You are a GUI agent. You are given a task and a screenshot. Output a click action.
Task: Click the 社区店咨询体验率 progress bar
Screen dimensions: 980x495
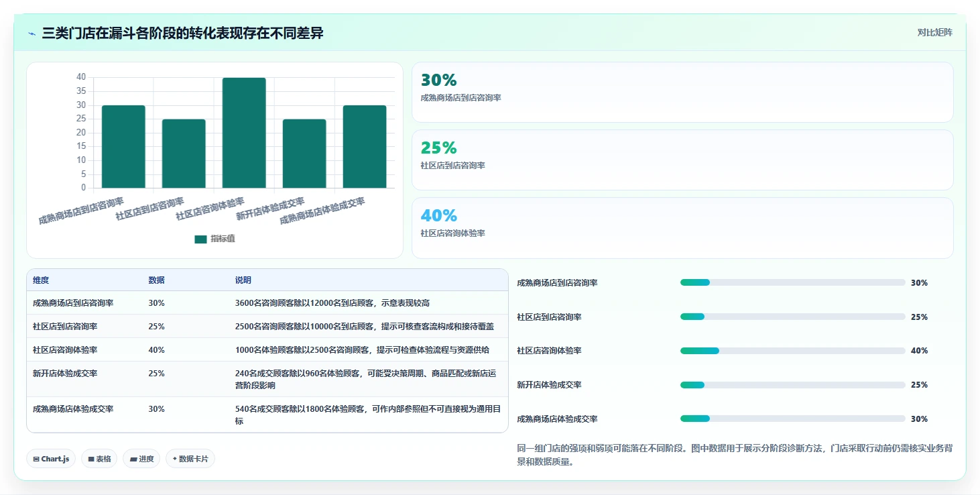tap(793, 351)
